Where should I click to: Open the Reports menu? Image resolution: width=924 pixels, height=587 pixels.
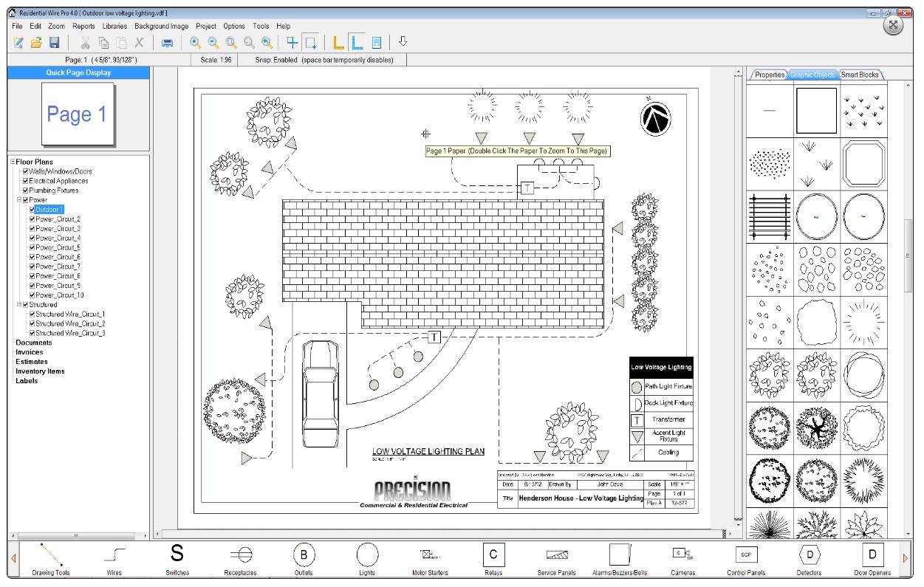coord(83,26)
